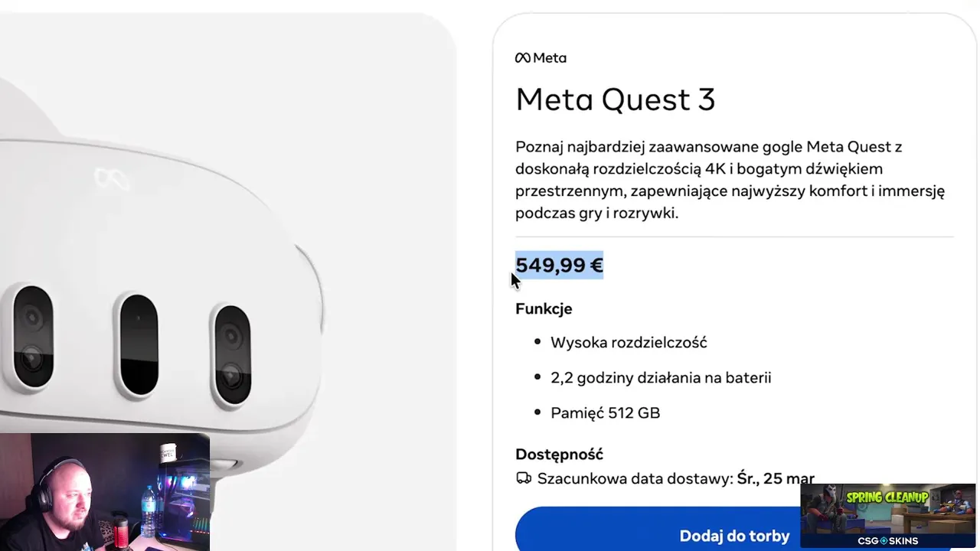The width and height of the screenshot is (980, 551).
Task: Click the Funkcje section heading
Action: [544, 308]
